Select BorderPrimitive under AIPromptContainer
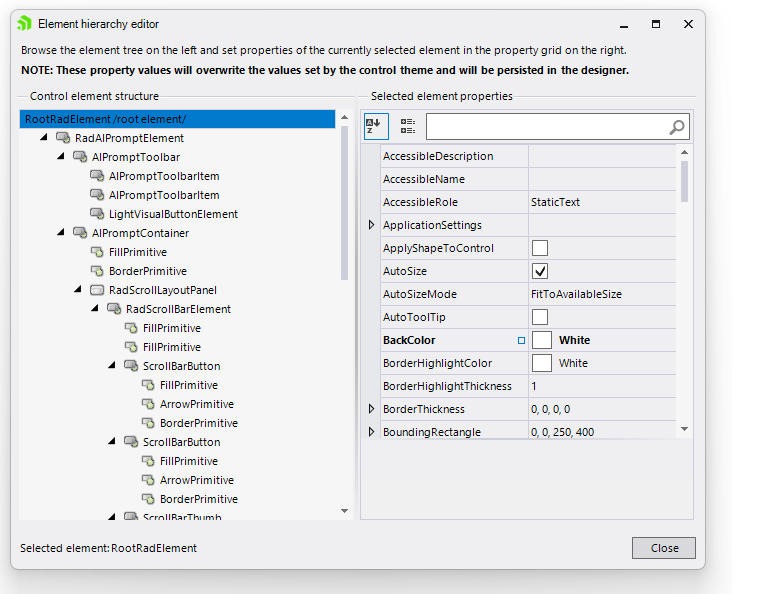The height and width of the screenshot is (594, 773). click(148, 271)
